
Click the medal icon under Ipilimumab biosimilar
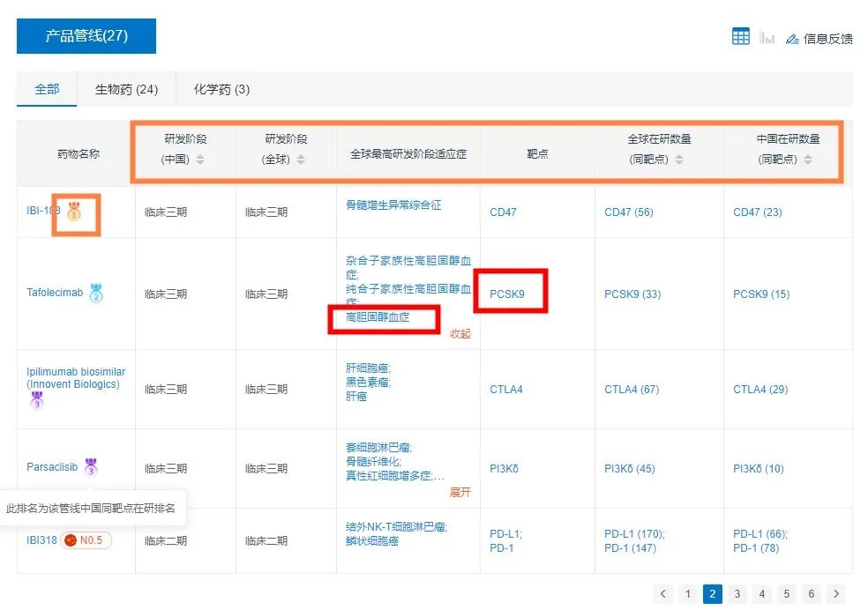tap(36, 400)
